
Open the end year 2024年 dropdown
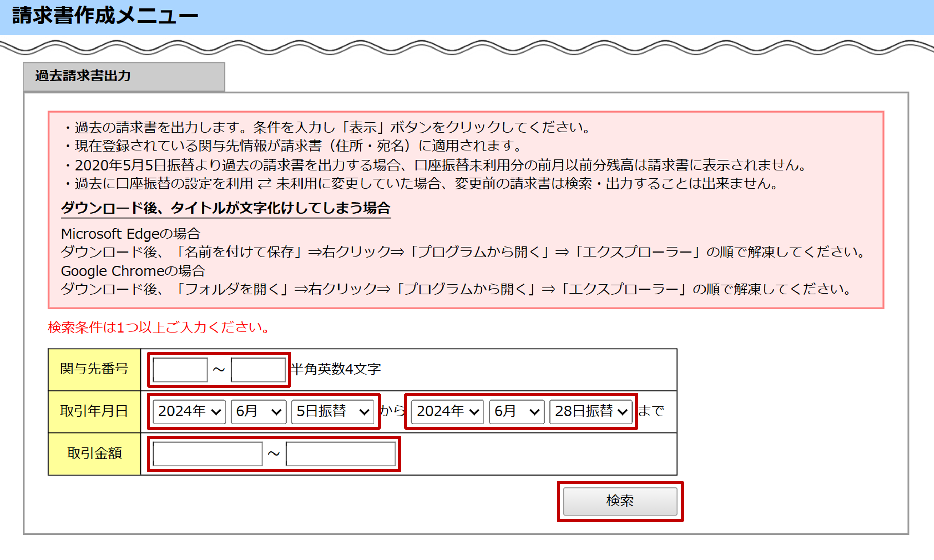[447, 411]
